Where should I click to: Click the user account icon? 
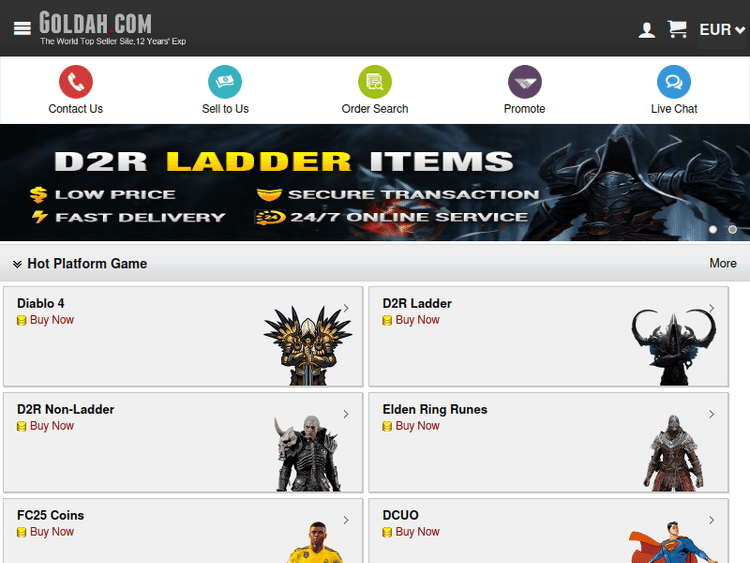pyautogui.click(x=646, y=30)
